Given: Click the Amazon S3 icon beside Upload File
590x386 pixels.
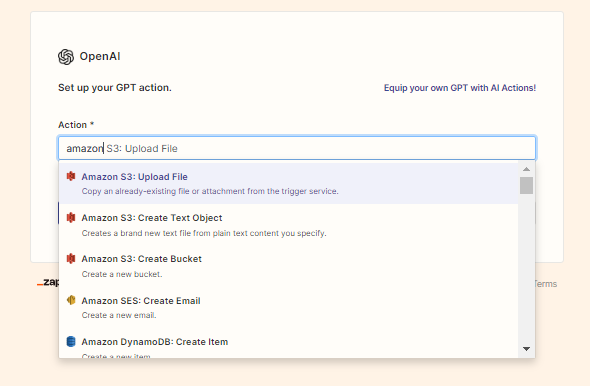Looking at the screenshot, I should pyautogui.click(x=71, y=176).
